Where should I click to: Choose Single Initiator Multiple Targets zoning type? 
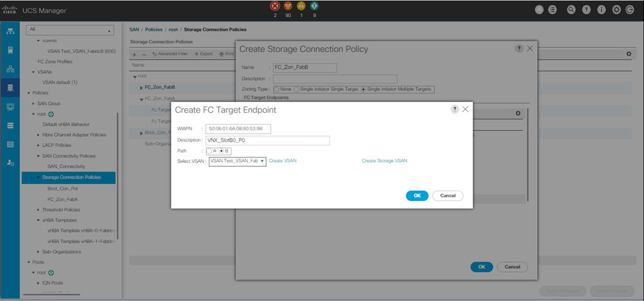(364, 89)
